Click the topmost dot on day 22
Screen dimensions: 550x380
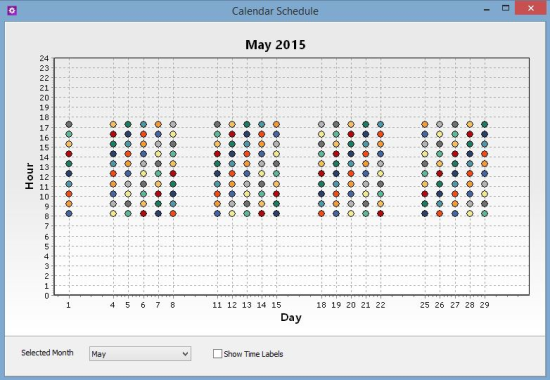pos(381,124)
